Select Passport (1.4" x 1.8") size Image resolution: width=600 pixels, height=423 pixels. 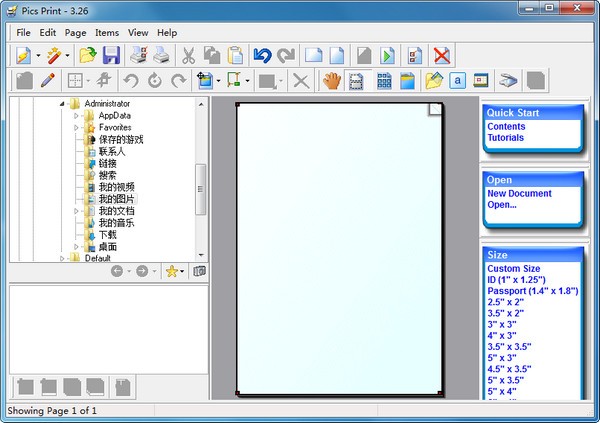coord(533,291)
